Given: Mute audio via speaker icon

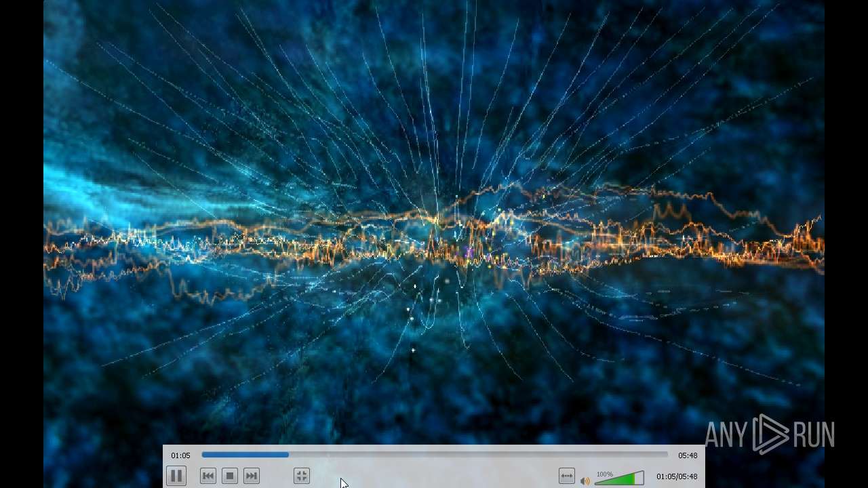Looking at the screenshot, I should coord(585,481).
